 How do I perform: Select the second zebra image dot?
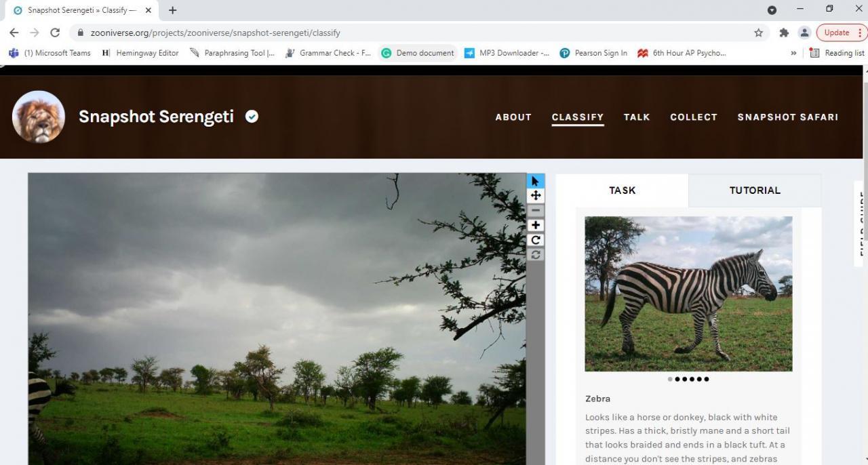677,379
